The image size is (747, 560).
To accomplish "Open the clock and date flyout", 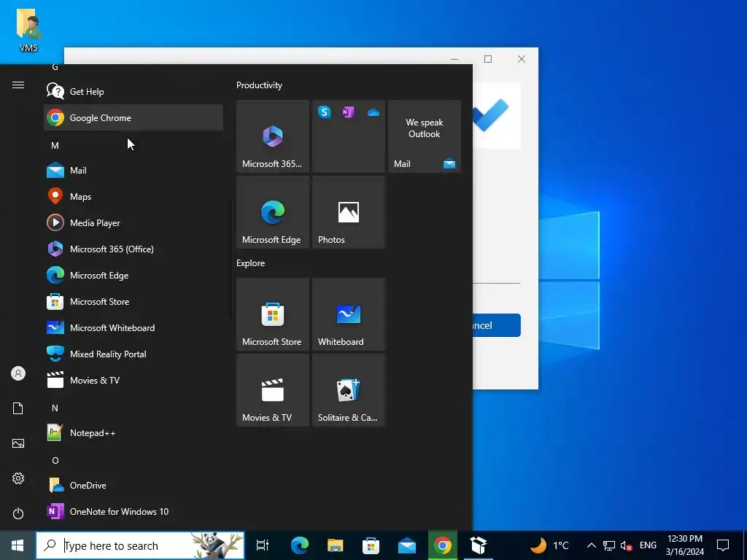I will coord(685,545).
